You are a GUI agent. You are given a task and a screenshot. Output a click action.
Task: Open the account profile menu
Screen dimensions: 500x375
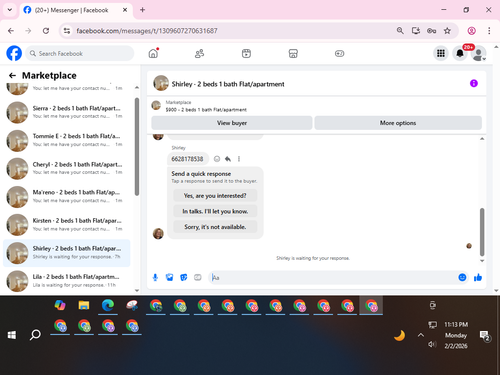click(x=478, y=53)
